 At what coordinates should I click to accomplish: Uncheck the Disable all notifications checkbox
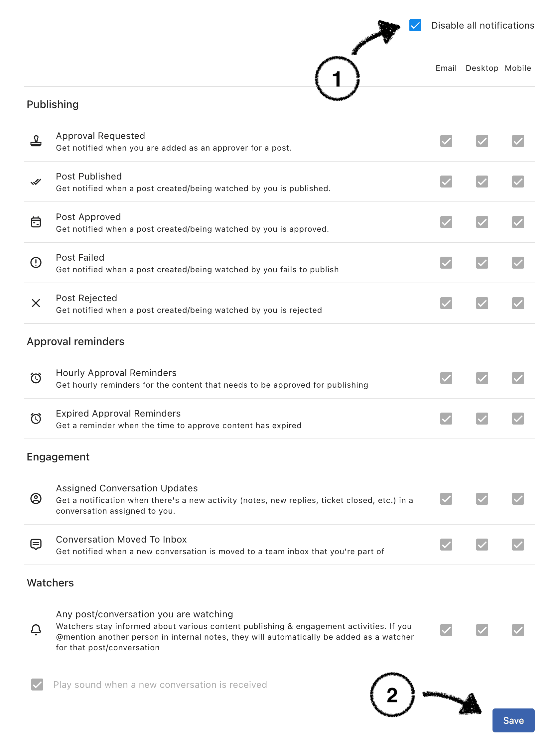(x=416, y=25)
